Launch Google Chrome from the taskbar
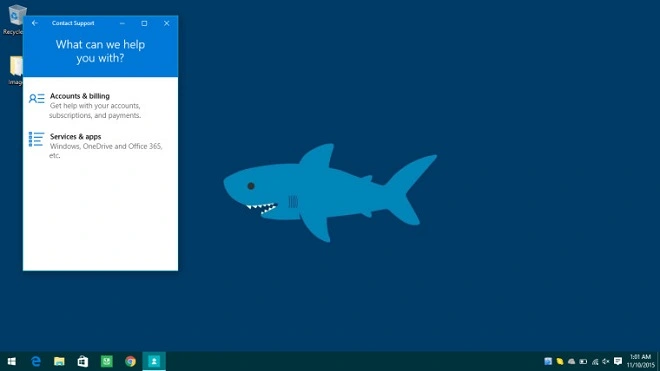Viewport: 660px width, 371px height. tap(130, 361)
